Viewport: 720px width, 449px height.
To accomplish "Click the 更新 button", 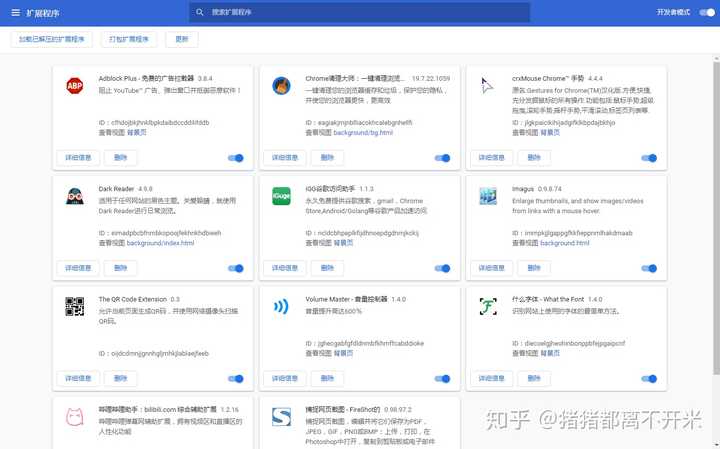I will tap(182, 39).
